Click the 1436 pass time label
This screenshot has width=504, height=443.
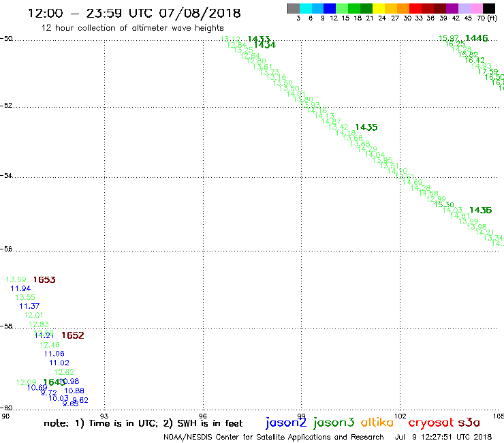coord(481,210)
